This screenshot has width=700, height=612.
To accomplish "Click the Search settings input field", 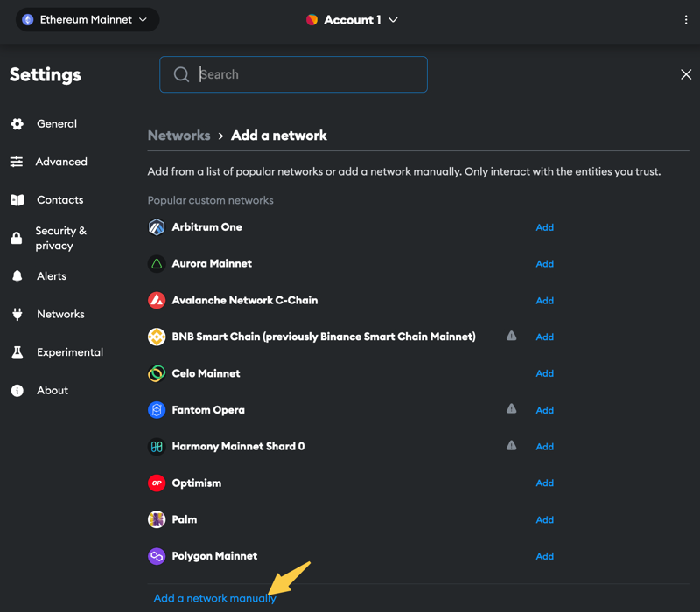I will [293, 74].
